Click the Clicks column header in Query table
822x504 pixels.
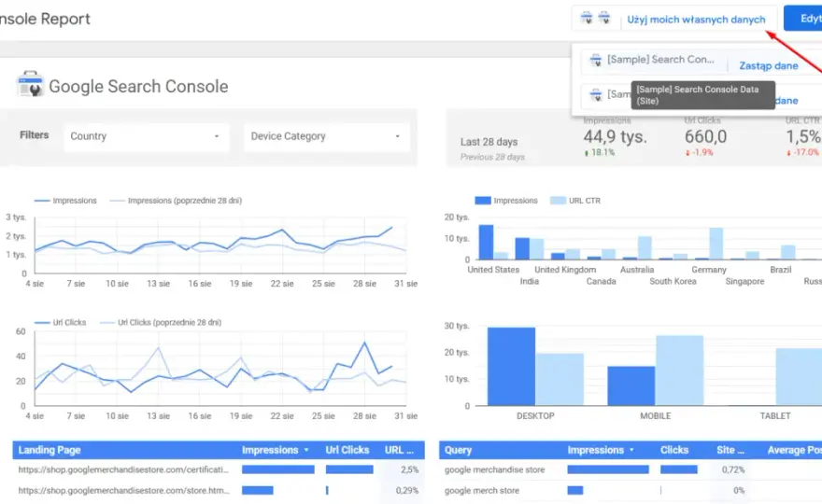[x=674, y=450]
